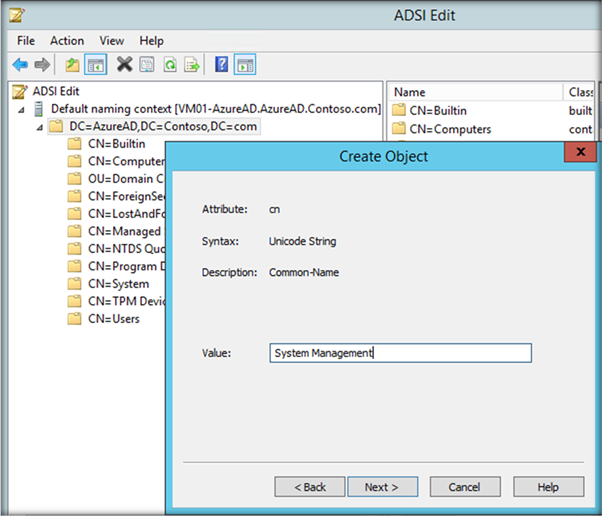Image resolution: width=602 pixels, height=516 pixels.
Task: Toggle the Show/Hide Action Pane icon
Action: pyautogui.click(x=245, y=65)
